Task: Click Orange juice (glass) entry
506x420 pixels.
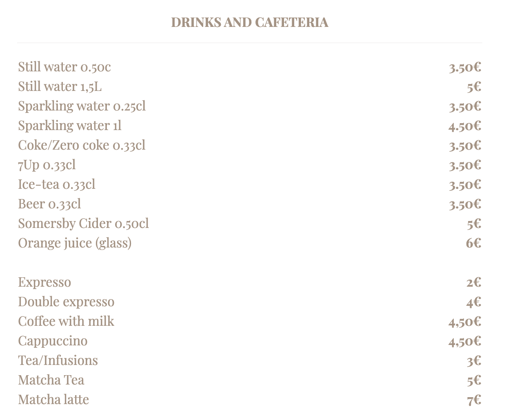Action: (x=75, y=243)
